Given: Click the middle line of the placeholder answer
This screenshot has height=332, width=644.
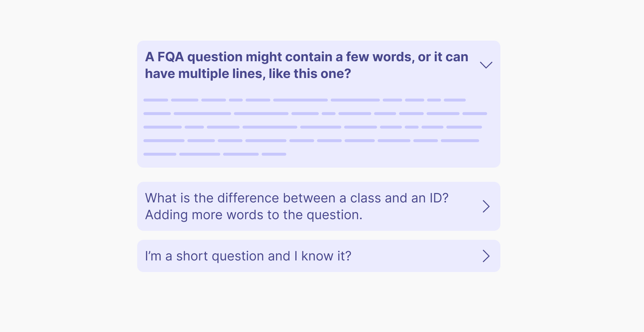Looking at the screenshot, I should [x=312, y=127].
